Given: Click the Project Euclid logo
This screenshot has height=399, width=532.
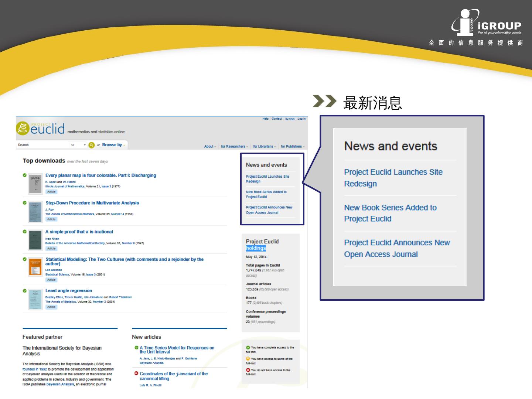Looking at the screenshot, I should click(40, 128).
